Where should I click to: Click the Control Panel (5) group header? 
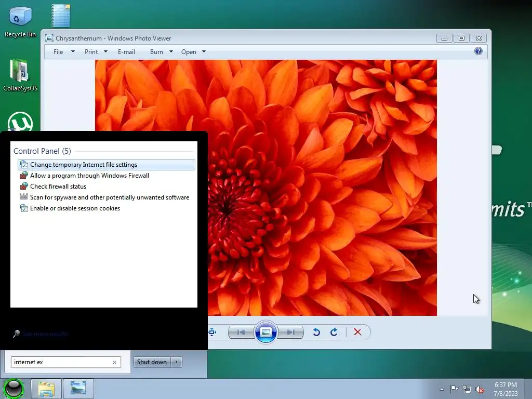(x=42, y=151)
